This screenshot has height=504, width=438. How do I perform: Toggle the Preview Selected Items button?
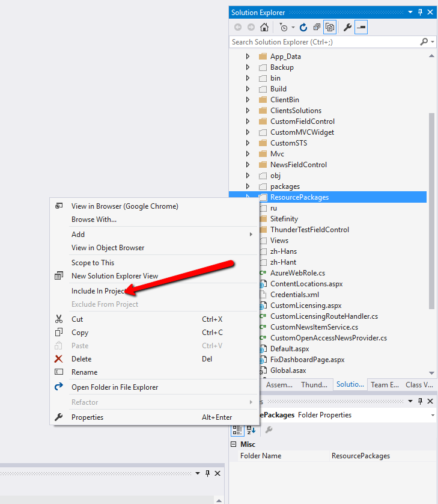coord(361,27)
